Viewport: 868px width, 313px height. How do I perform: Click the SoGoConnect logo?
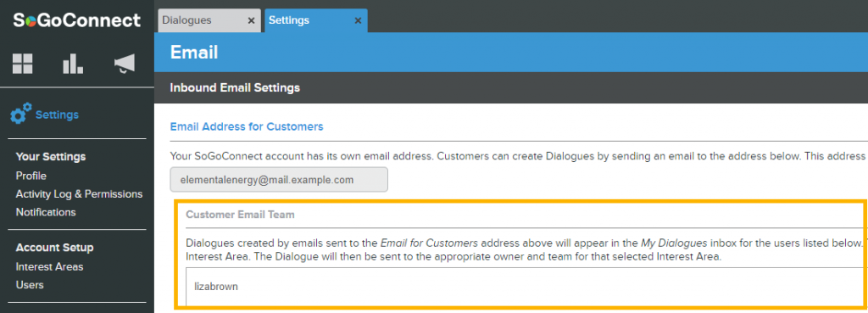pos(77,20)
